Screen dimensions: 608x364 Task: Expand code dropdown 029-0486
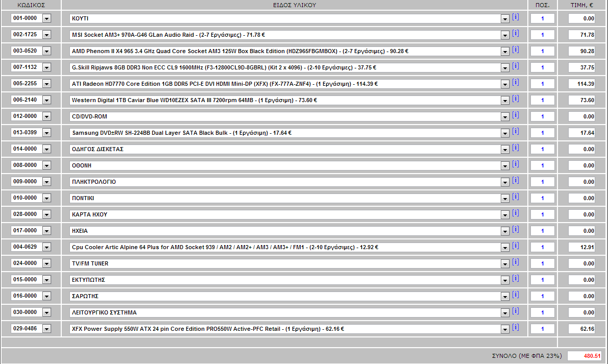[46, 329]
